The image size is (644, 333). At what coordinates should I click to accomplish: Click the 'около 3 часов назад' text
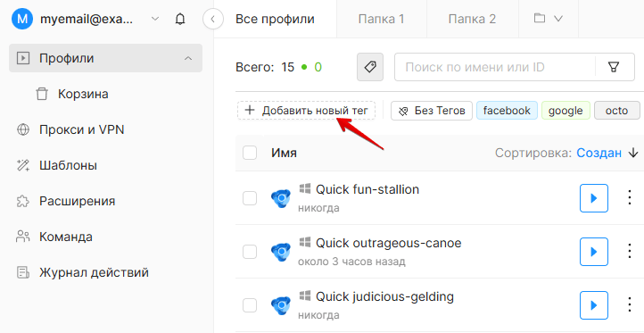point(351,262)
